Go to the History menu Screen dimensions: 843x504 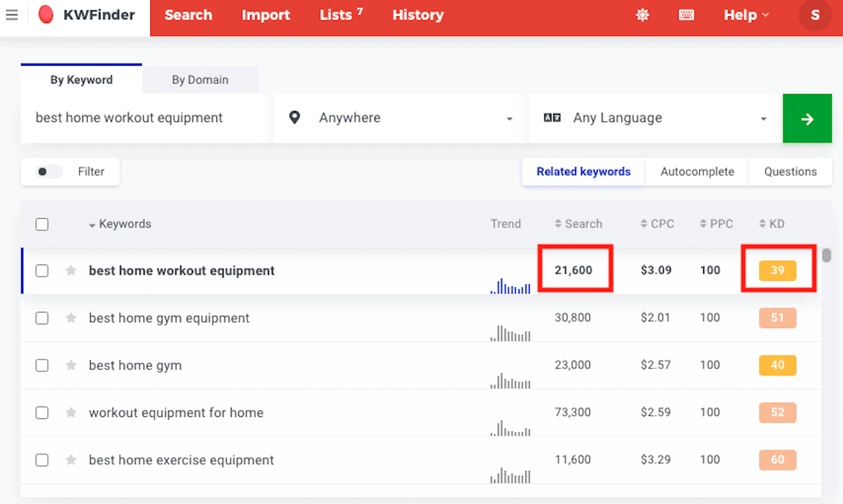click(418, 15)
